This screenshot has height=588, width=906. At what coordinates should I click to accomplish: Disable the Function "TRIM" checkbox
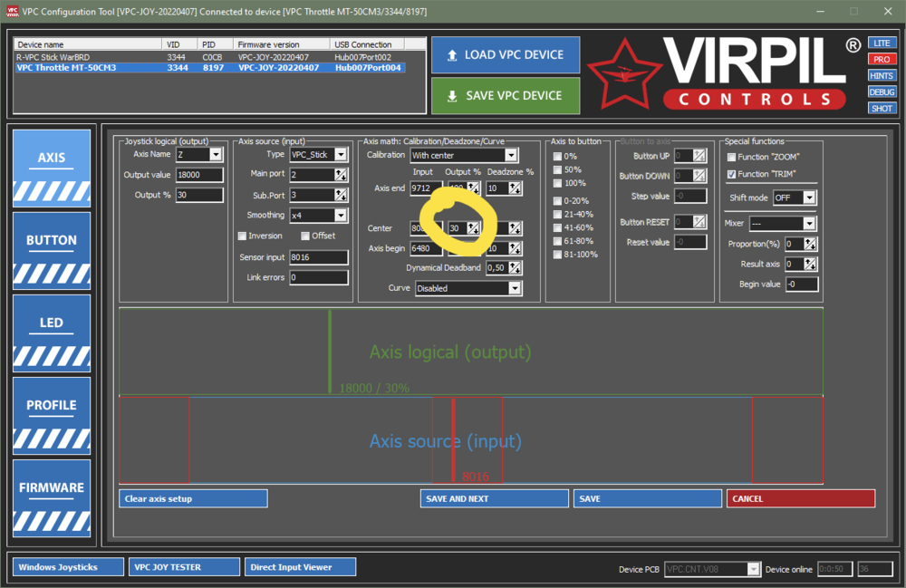731,174
